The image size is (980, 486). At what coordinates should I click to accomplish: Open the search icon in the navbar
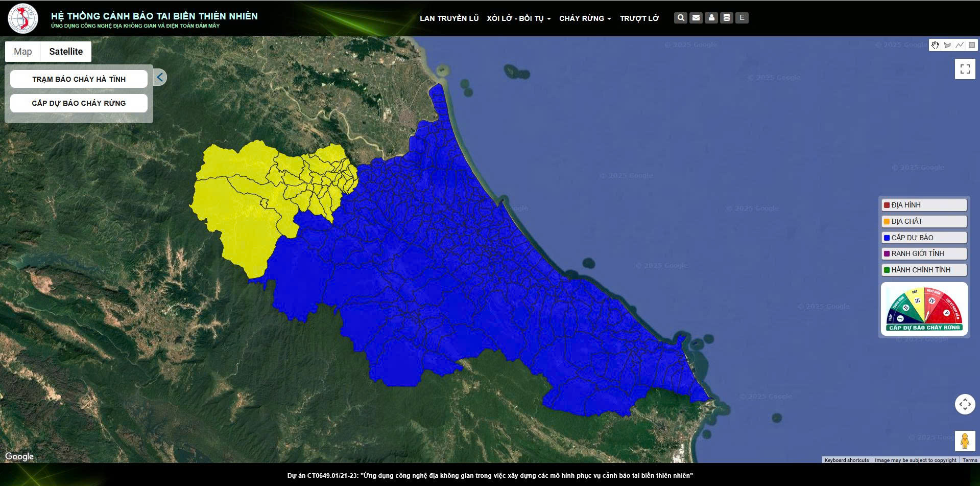[680, 17]
